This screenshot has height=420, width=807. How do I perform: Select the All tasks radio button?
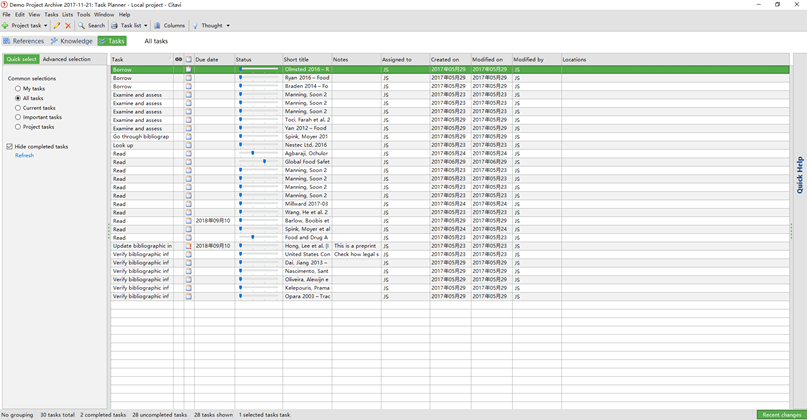point(18,98)
